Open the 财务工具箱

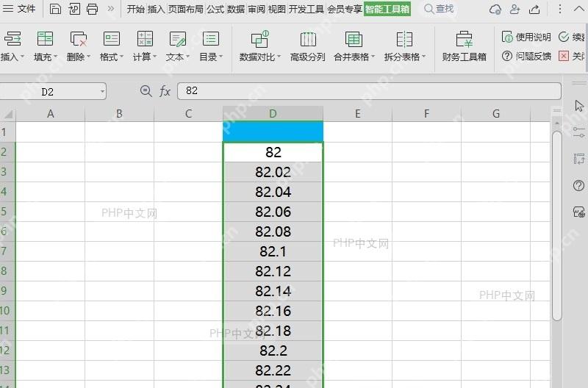click(x=465, y=46)
